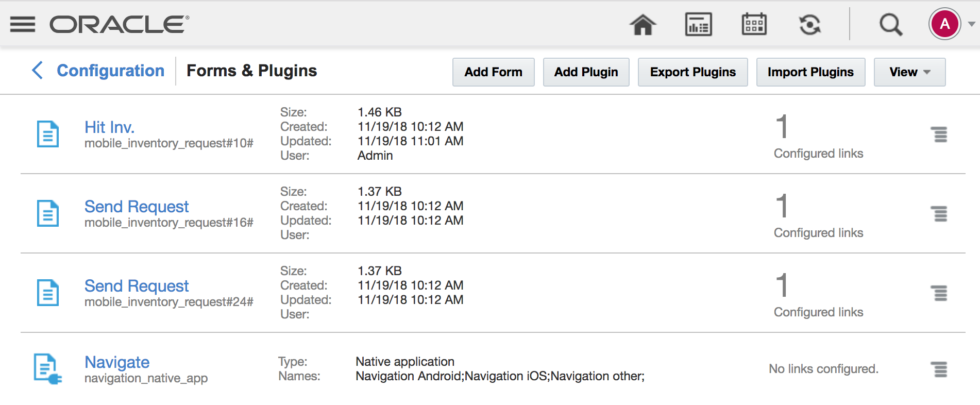
Task: Click the synchronization refresh icon
Action: tap(809, 24)
